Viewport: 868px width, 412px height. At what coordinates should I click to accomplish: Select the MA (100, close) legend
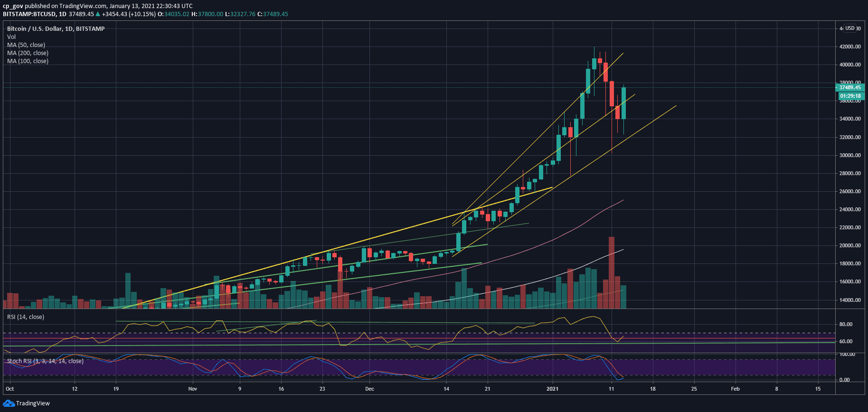click(28, 61)
